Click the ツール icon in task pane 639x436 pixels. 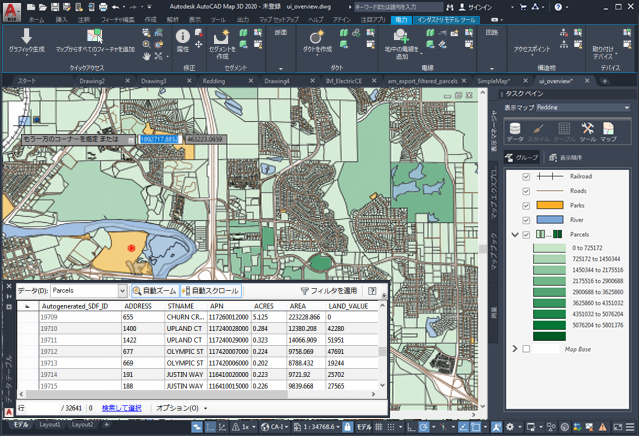coord(587,131)
